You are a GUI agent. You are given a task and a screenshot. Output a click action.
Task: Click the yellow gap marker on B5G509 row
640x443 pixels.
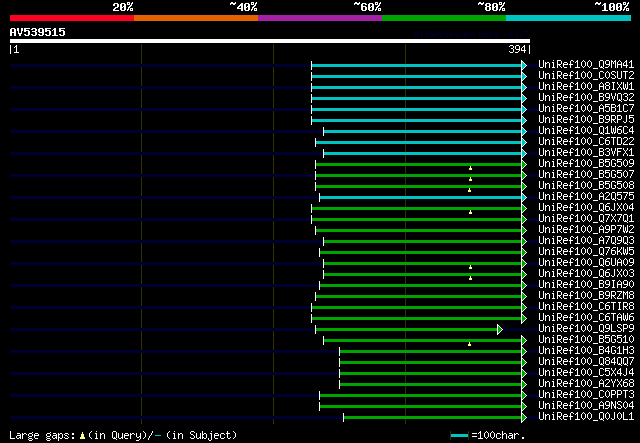point(470,168)
